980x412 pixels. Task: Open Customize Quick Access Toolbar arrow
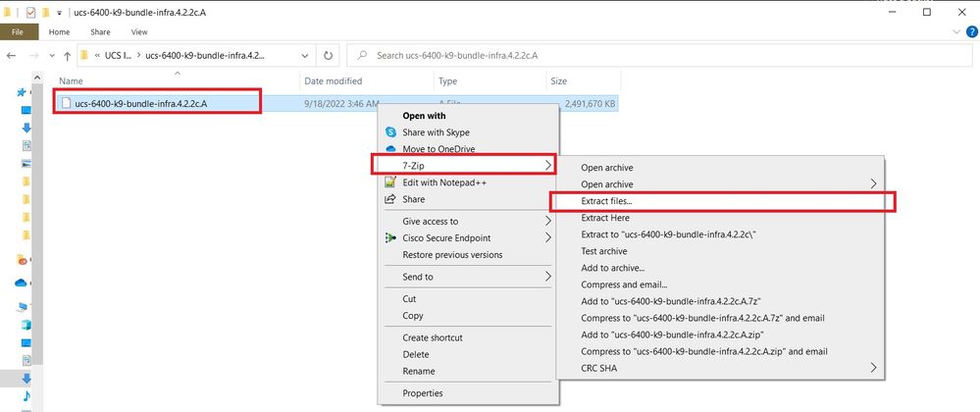click(59, 13)
